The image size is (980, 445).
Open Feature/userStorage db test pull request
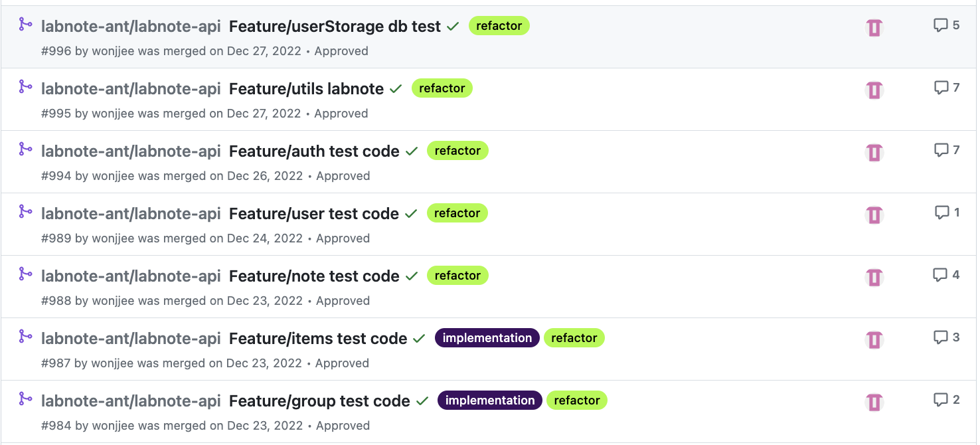335,27
